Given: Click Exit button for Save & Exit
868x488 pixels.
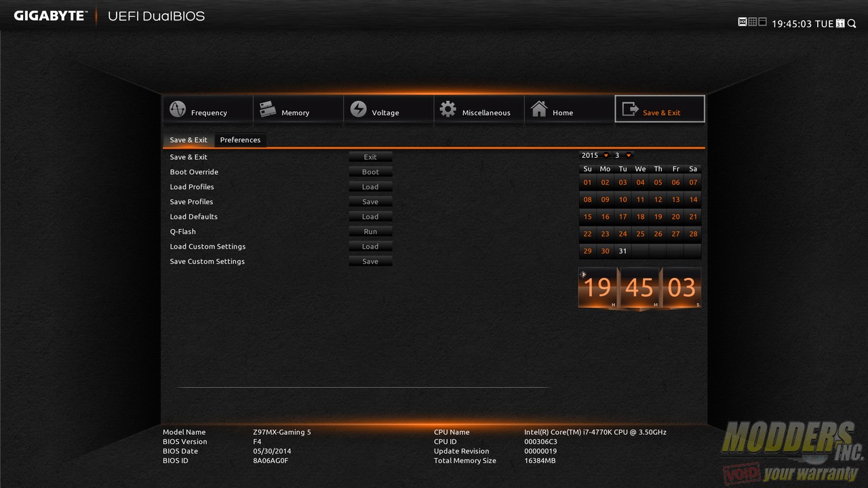Looking at the screenshot, I should (x=370, y=157).
